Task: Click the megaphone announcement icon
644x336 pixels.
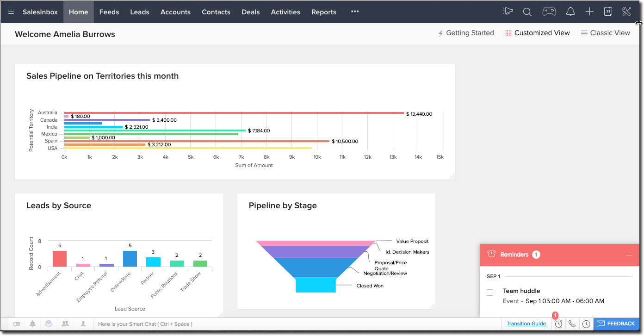Action: 508,11
